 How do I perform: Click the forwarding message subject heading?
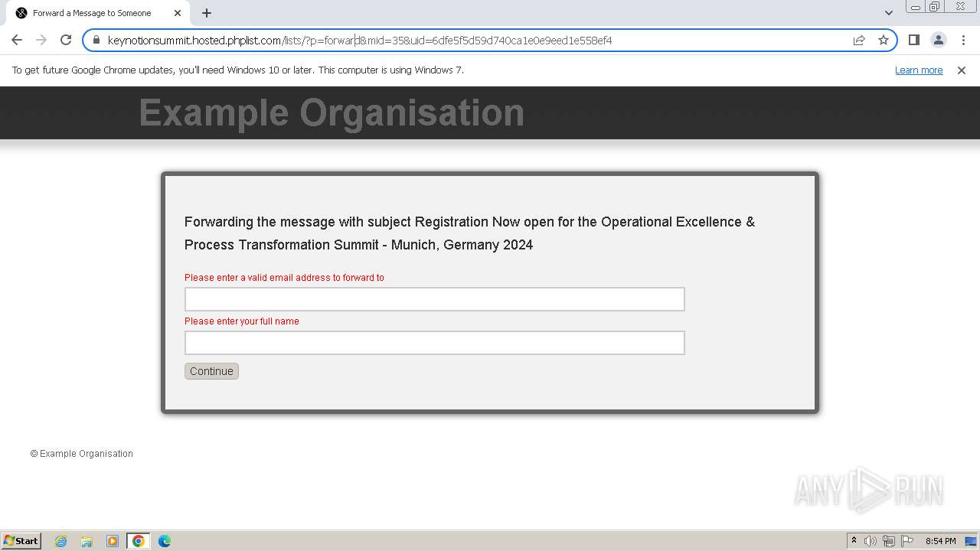469,233
